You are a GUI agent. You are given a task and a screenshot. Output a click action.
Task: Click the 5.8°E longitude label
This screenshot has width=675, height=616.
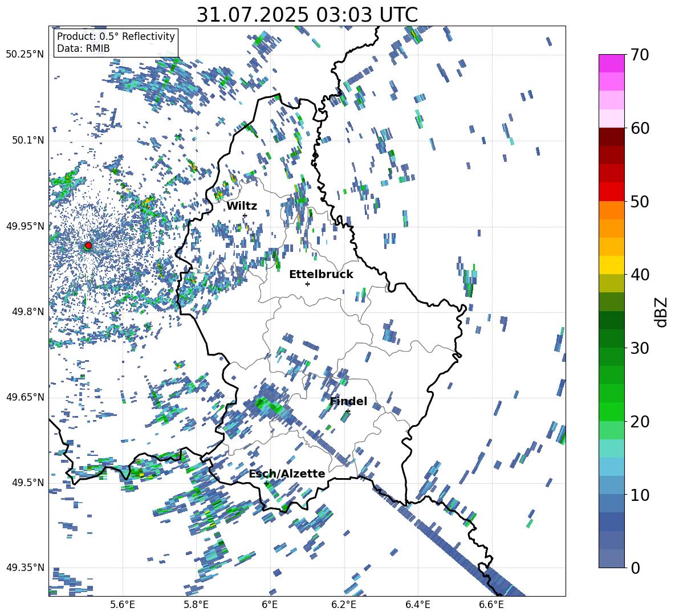196,605
